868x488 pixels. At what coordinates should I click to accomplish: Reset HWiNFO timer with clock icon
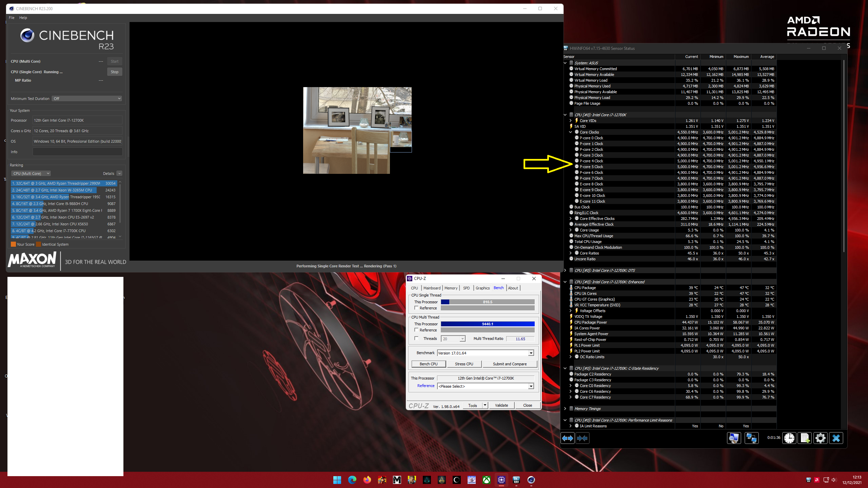[x=789, y=438]
